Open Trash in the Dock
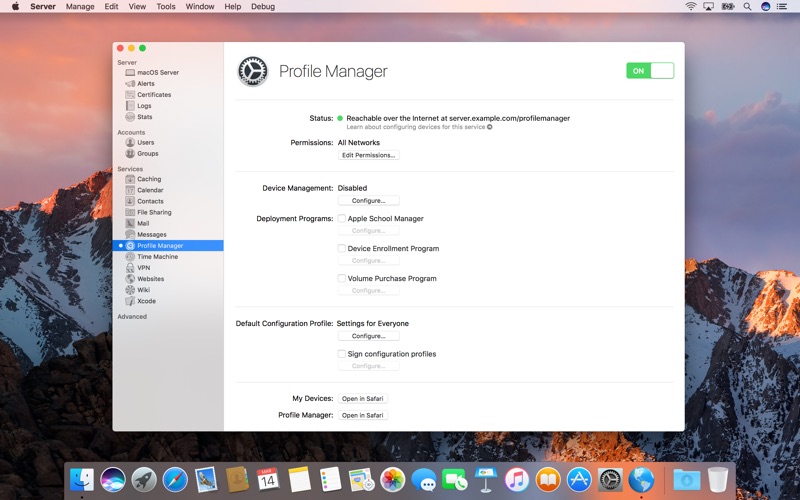Screen dimensions: 800x500 718,480
